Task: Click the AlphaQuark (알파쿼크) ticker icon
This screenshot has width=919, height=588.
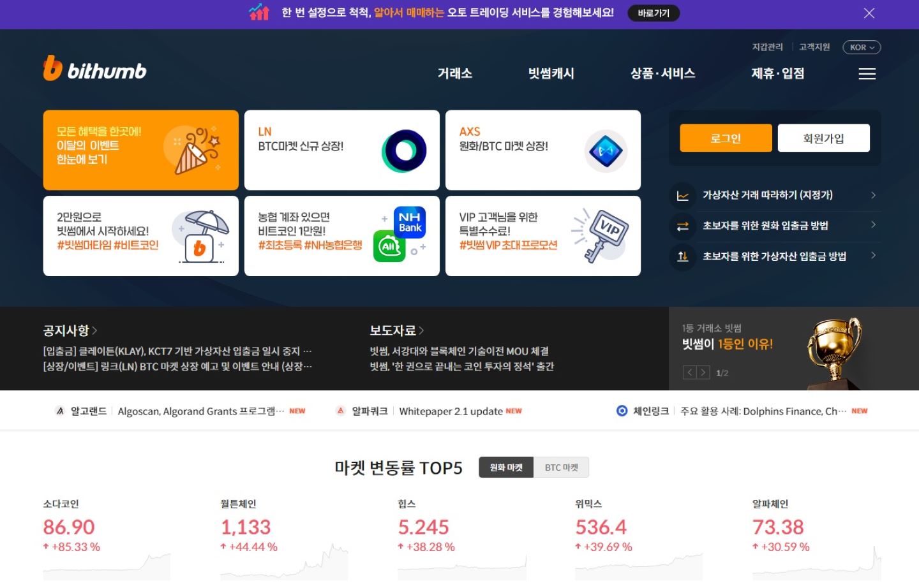Action: [x=339, y=411]
